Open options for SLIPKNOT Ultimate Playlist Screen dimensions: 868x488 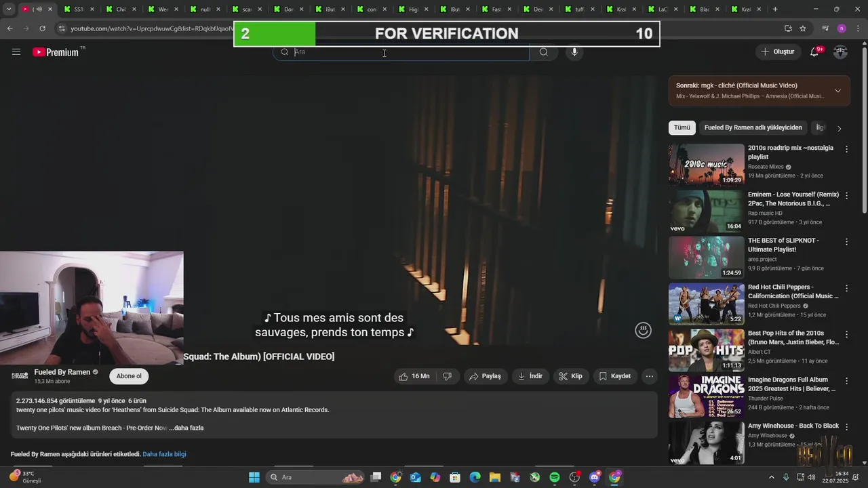pyautogui.click(x=846, y=241)
